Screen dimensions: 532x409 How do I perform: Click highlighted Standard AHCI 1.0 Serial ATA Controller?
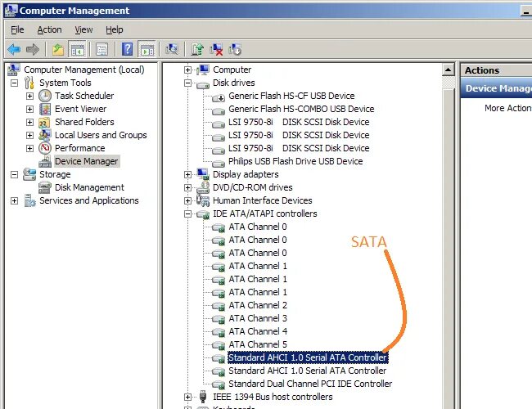308,357
